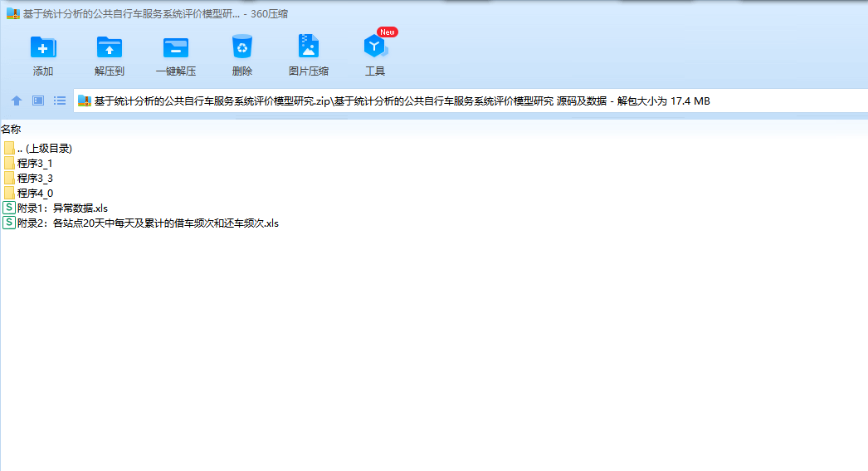Image resolution: width=868 pixels, height=471 pixels.
Task: Click the folder icon beside 程序3_1
Action: point(9,163)
